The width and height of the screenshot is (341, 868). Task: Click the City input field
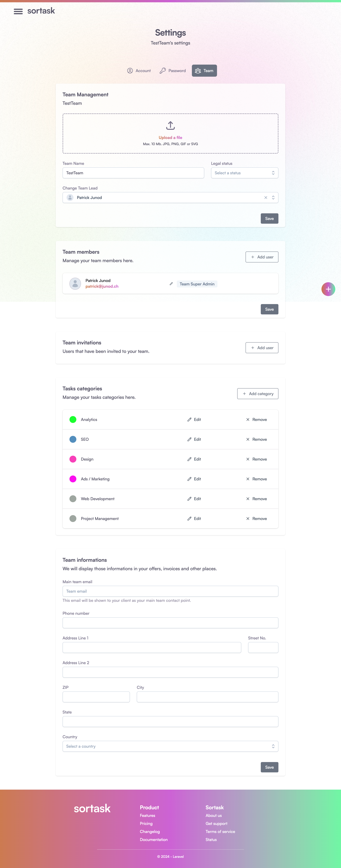[207, 697]
